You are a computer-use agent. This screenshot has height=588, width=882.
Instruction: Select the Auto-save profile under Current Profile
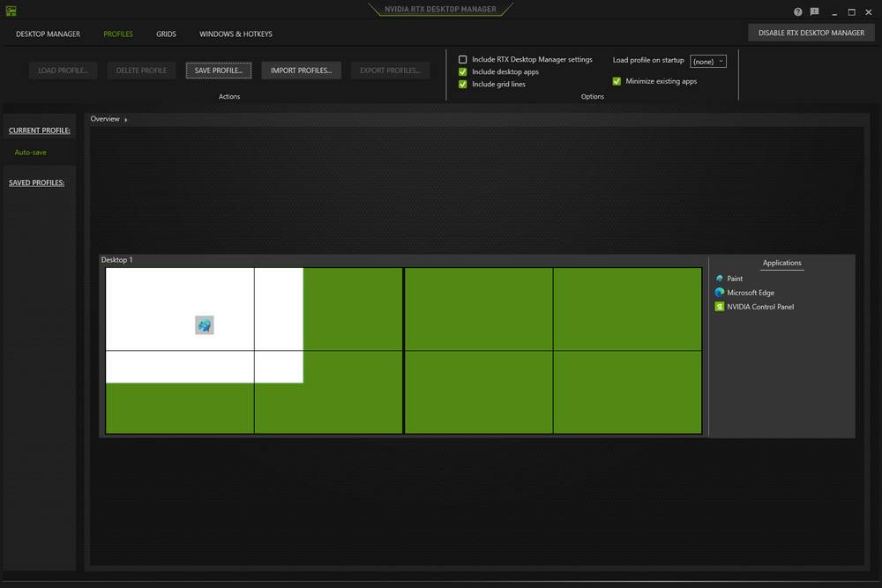click(x=30, y=152)
